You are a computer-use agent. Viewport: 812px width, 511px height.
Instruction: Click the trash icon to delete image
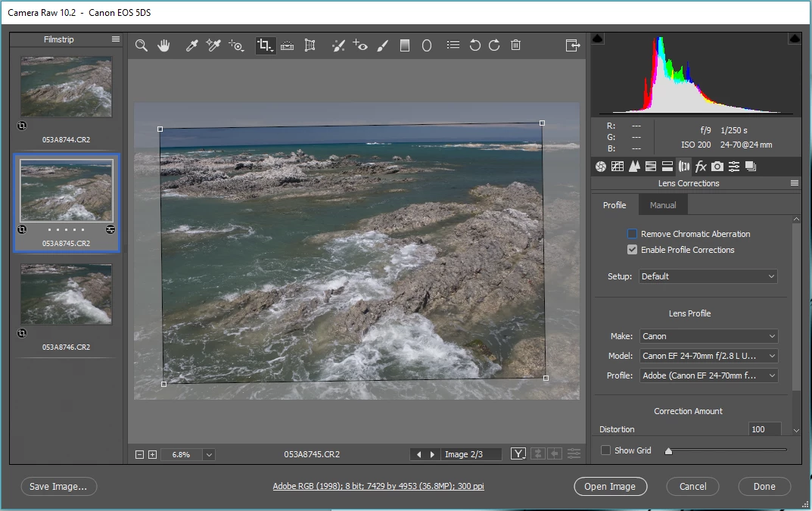point(515,45)
